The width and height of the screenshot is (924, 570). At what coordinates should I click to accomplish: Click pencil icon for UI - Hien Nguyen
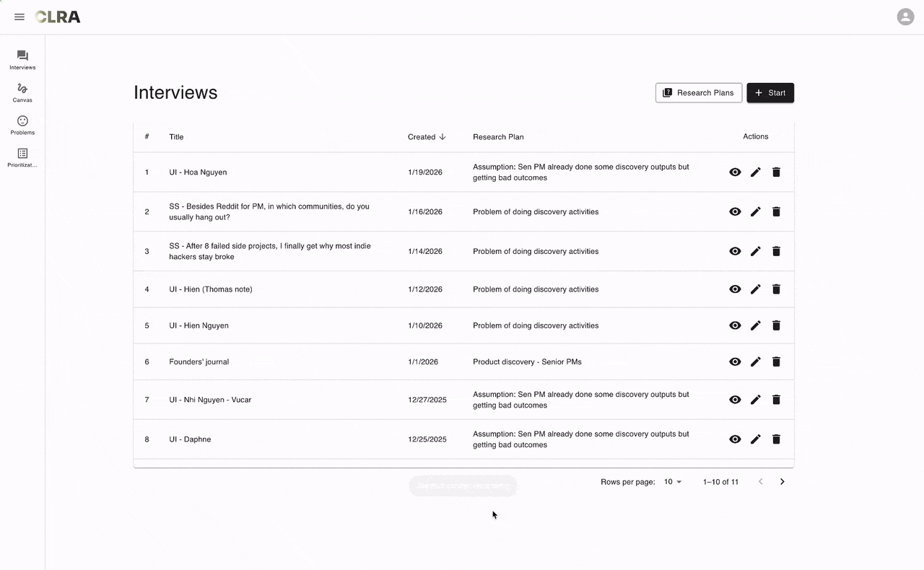755,325
